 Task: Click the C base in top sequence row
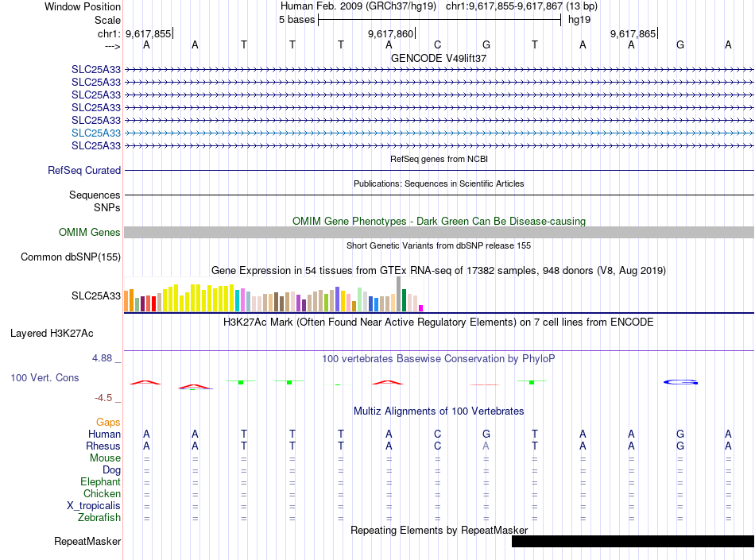(x=437, y=44)
